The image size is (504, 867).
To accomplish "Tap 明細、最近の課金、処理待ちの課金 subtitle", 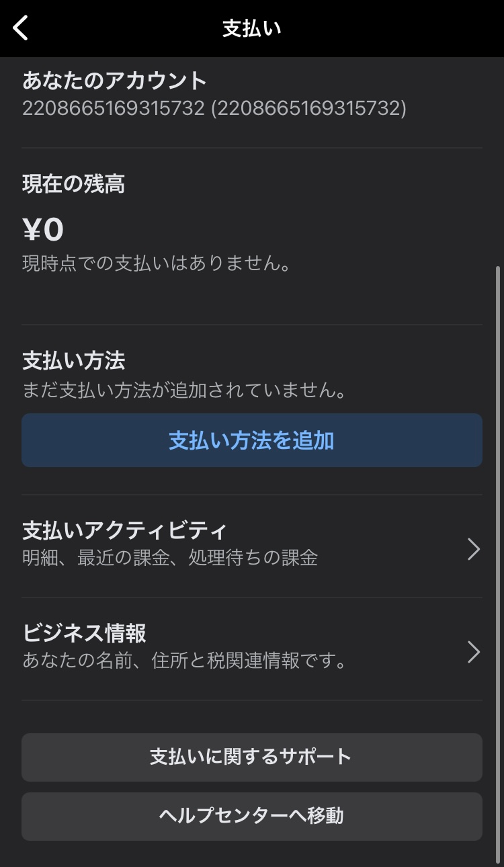I will point(171,557).
